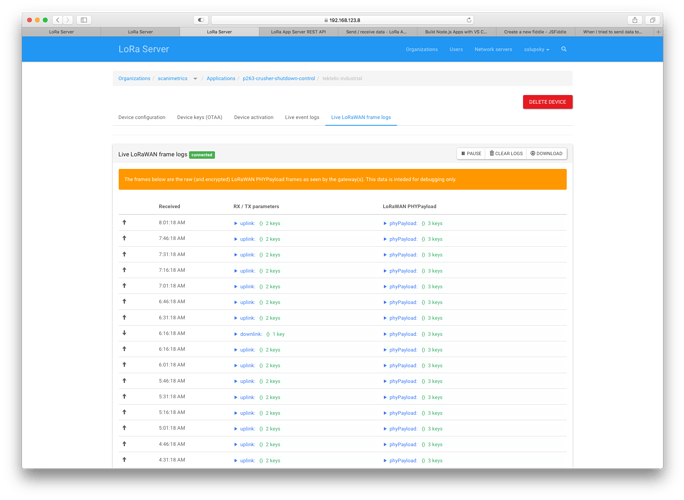Open Network servers in top navigation

pyautogui.click(x=493, y=49)
